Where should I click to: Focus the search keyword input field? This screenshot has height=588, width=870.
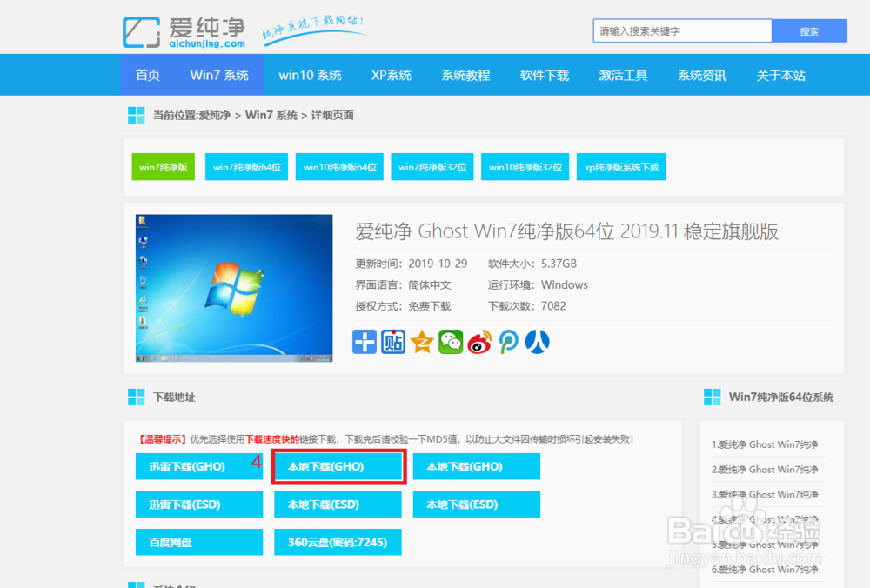coord(682,31)
